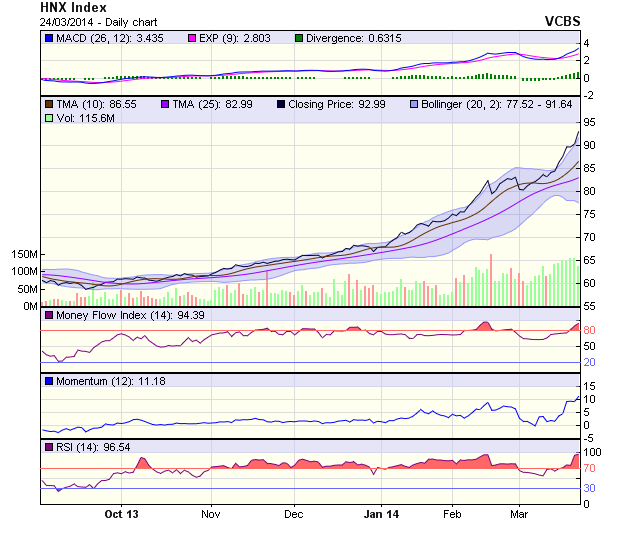Image resolution: width=620 pixels, height=535 pixels.
Task: Click the Dec label on the time axis
Action: click(293, 514)
